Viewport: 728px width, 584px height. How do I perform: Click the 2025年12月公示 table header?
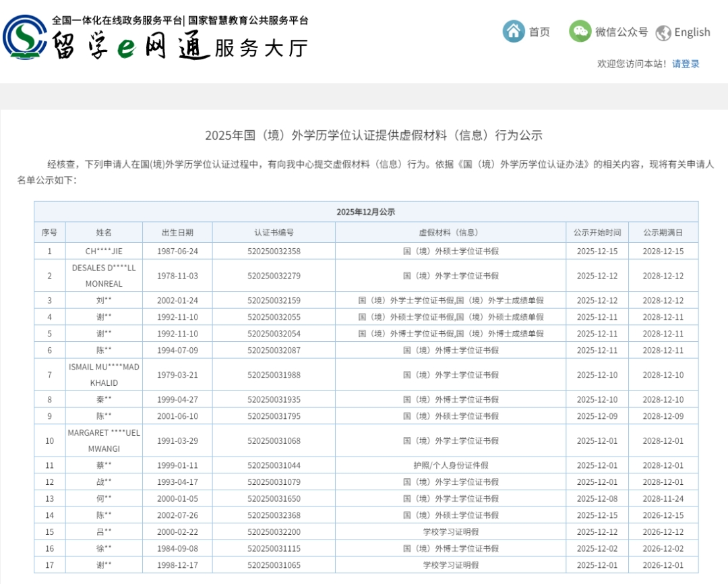coord(366,212)
